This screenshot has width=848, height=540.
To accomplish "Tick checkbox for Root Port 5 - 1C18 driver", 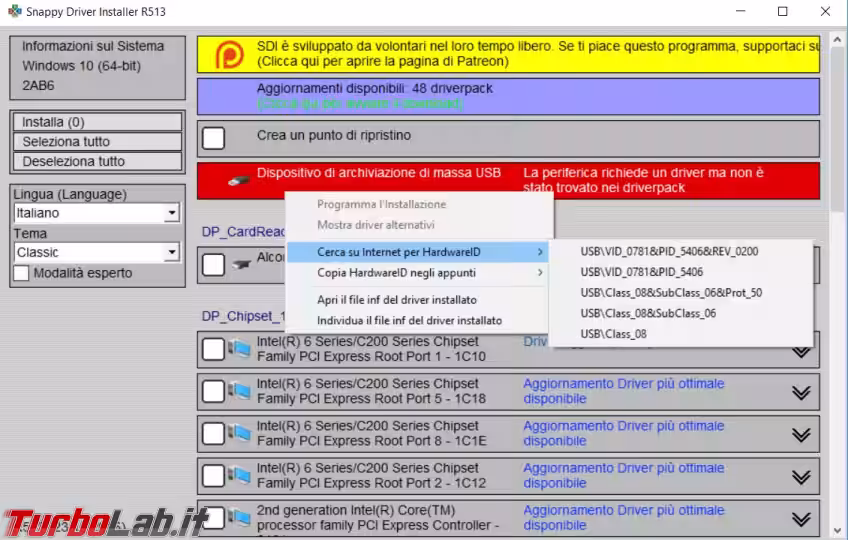I will click(x=214, y=392).
